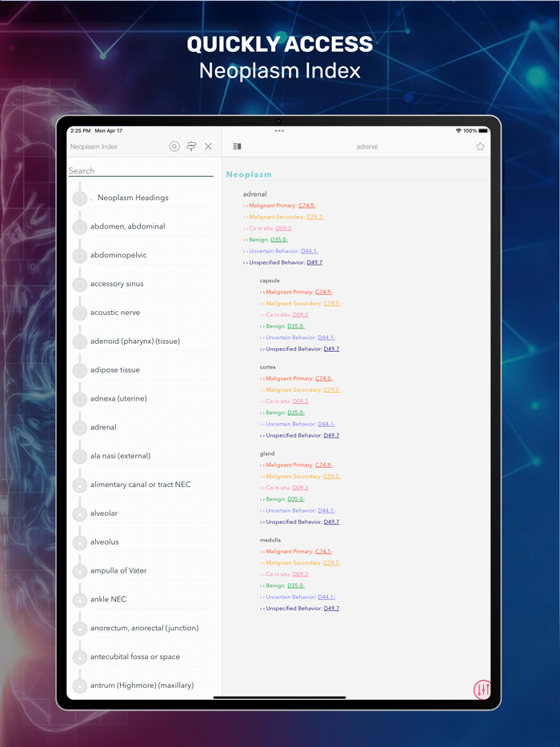Open the pink display settings sliders button
Viewport: 560px width, 747px height.
coord(482,689)
